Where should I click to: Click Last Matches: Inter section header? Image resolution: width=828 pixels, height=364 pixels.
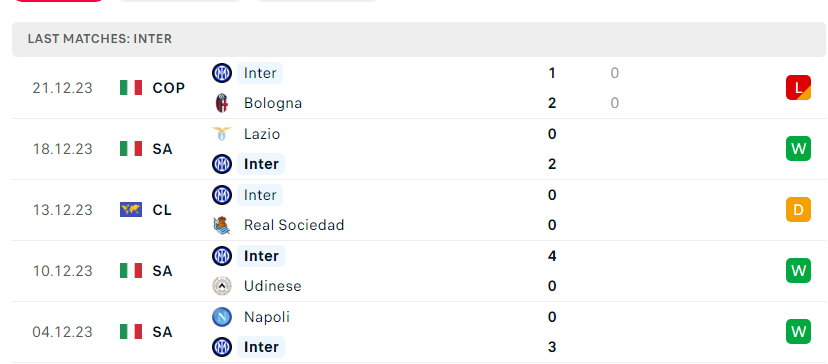coord(100,39)
